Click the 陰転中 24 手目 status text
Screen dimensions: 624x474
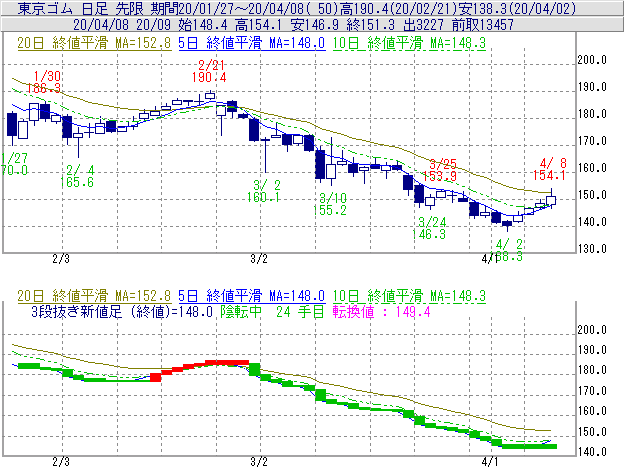tap(272, 311)
